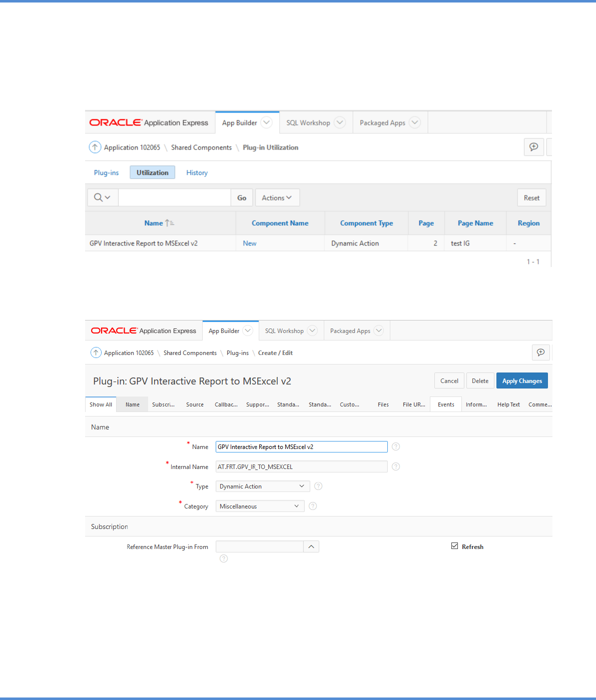Open Packaged Apps dropdown arrow in lower navigation

tap(379, 330)
